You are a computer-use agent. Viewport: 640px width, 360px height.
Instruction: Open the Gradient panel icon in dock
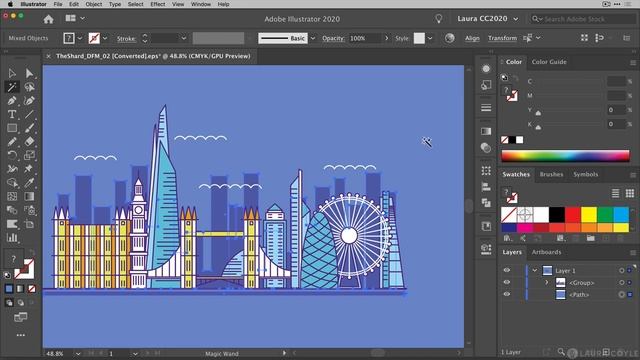click(x=486, y=131)
